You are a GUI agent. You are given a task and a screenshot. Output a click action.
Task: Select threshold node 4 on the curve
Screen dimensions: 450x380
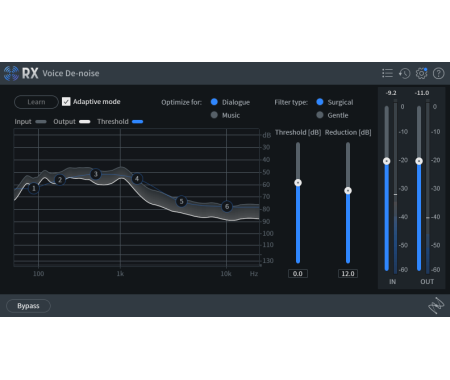[137, 179]
